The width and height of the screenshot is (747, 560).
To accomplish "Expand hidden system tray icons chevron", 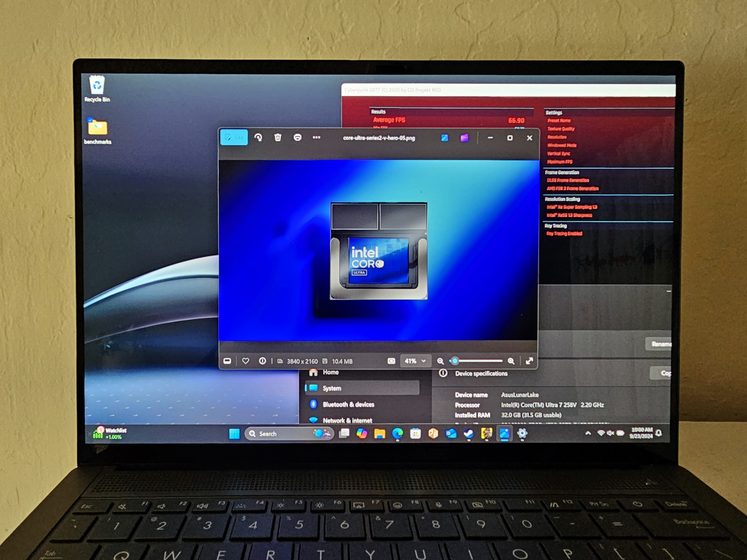I will pyautogui.click(x=588, y=433).
